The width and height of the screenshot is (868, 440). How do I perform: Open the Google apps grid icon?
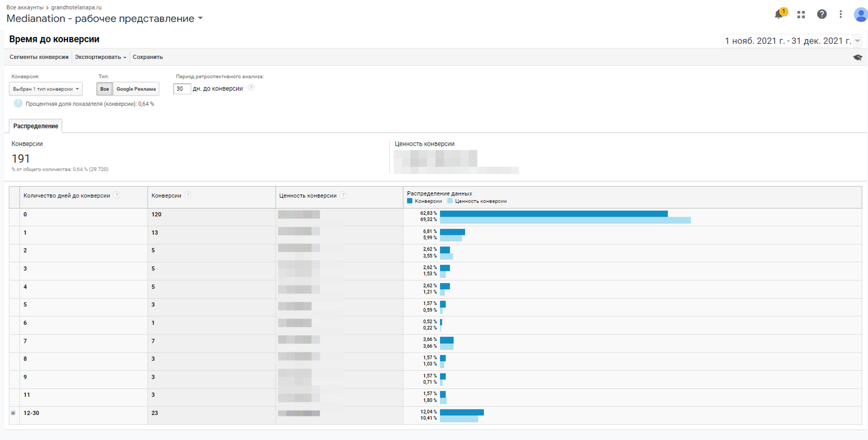[x=801, y=14]
